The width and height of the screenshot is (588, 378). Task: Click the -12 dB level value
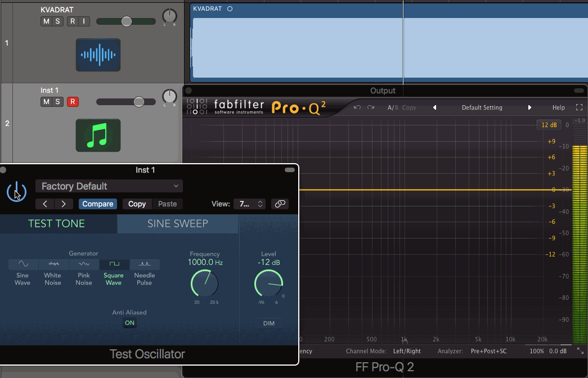(x=268, y=262)
